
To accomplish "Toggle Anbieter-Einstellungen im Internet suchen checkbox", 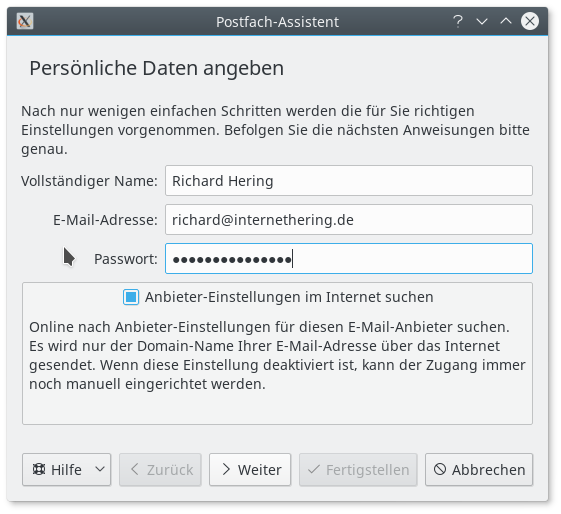I will [131, 297].
